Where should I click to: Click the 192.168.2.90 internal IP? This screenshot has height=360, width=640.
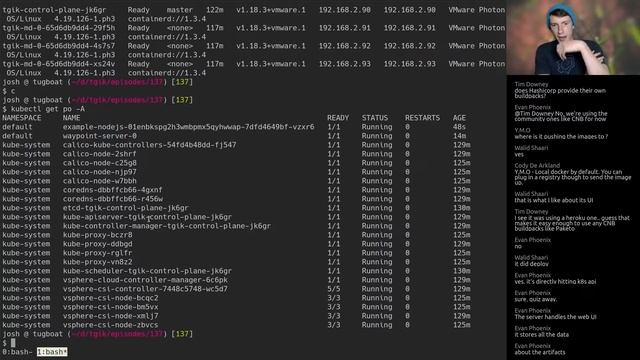pyautogui.click(x=344, y=10)
